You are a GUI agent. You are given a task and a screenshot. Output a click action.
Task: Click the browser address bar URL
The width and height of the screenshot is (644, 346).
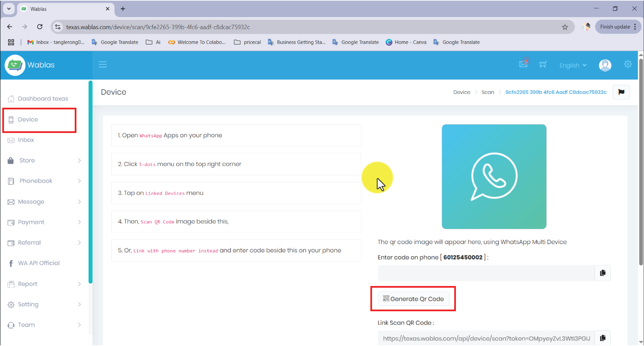click(x=158, y=27)
